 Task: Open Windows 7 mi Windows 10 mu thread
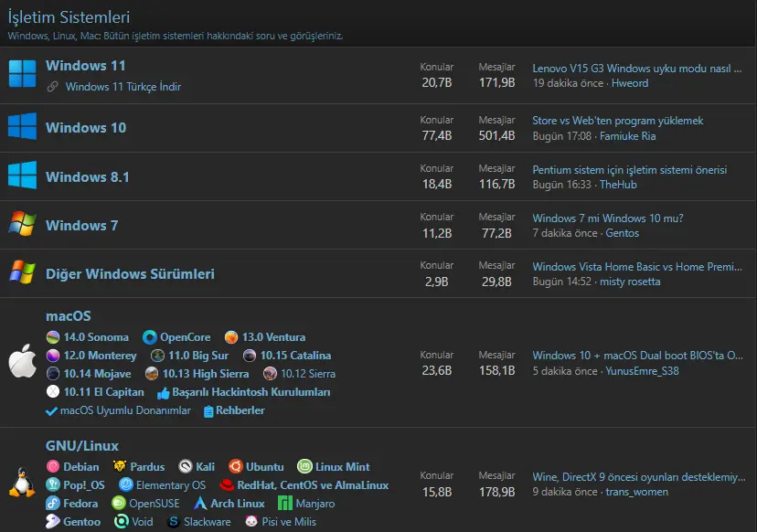[608, 218]
